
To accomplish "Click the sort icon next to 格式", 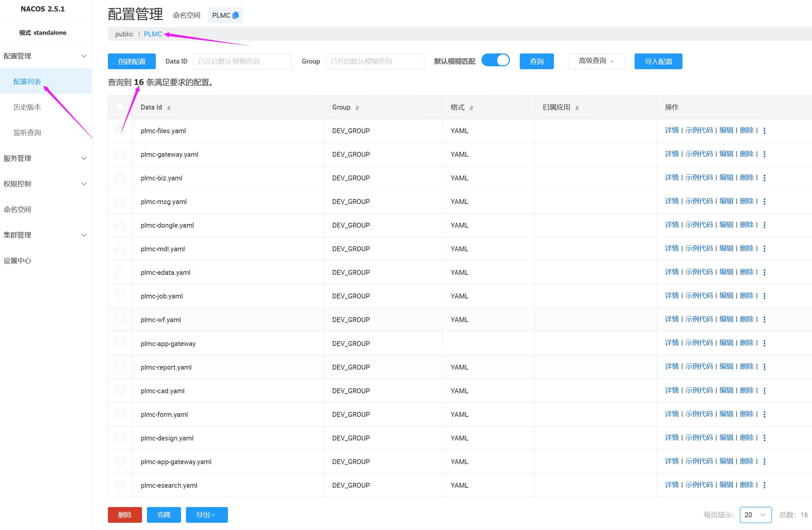I will click(x=471, y=108).
